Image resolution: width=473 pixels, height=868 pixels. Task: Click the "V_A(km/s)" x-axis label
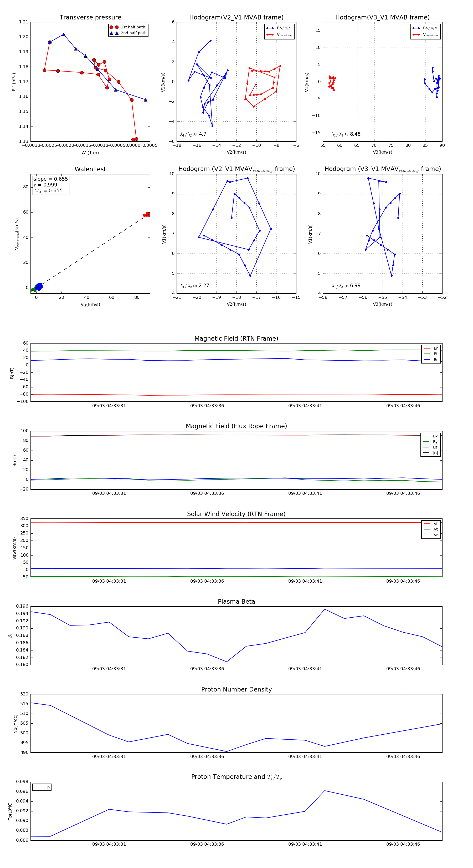point(90,305)
